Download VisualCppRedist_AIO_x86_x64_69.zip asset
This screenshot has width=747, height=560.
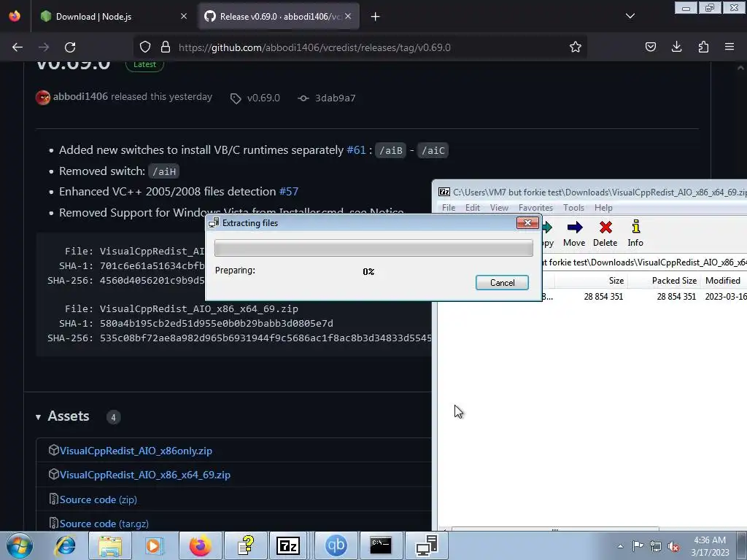click(145, 475)
